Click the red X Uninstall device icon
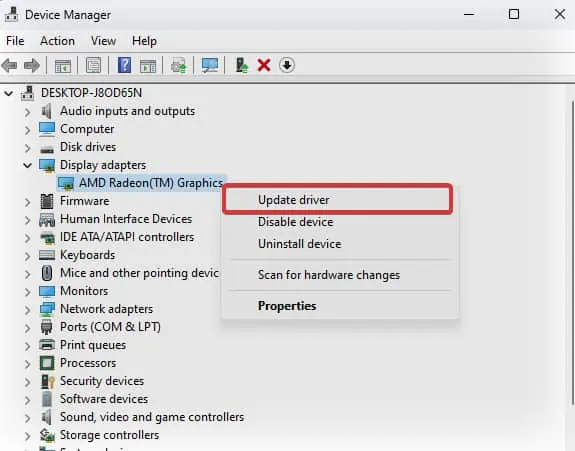This screenshot has width=575, height=451. [264, 66]
